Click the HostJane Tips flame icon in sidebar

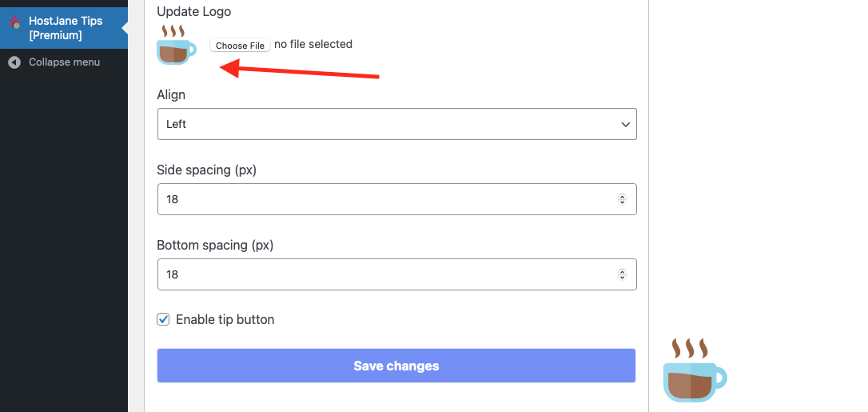[x=15, y=22]
